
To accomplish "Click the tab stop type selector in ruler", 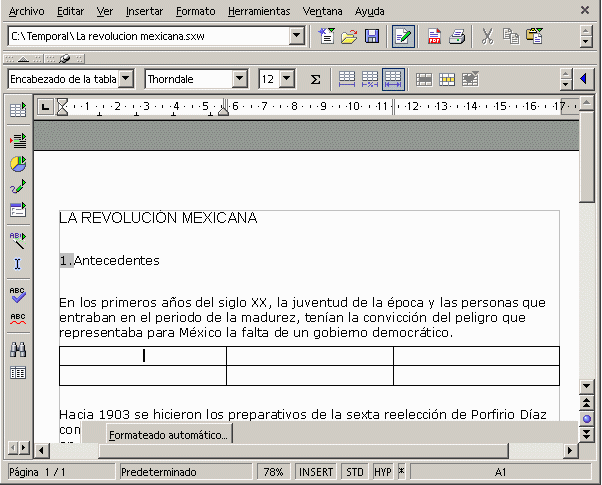I will [x=45, y=107].
